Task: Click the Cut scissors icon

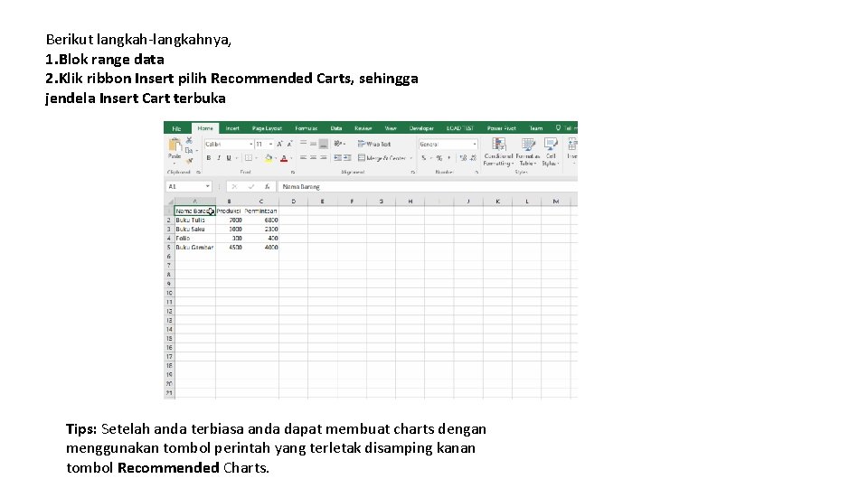Action: (x=189, y=141)
